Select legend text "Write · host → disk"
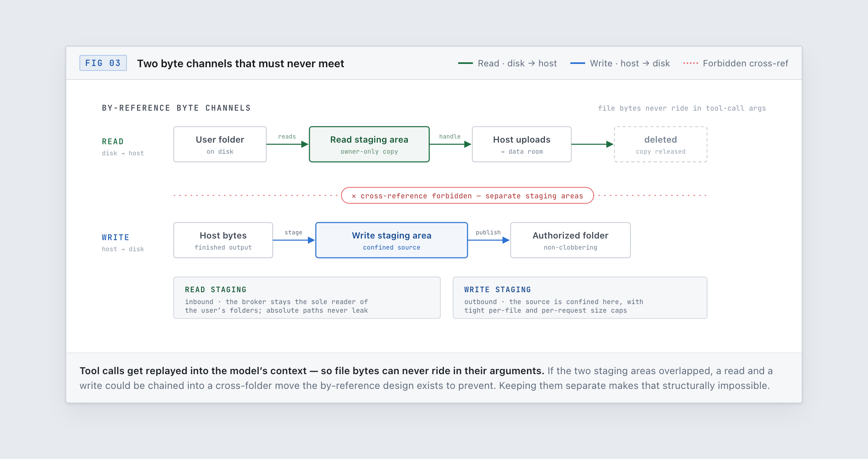Viewport: 868px width, 459px height. point(630,64)
